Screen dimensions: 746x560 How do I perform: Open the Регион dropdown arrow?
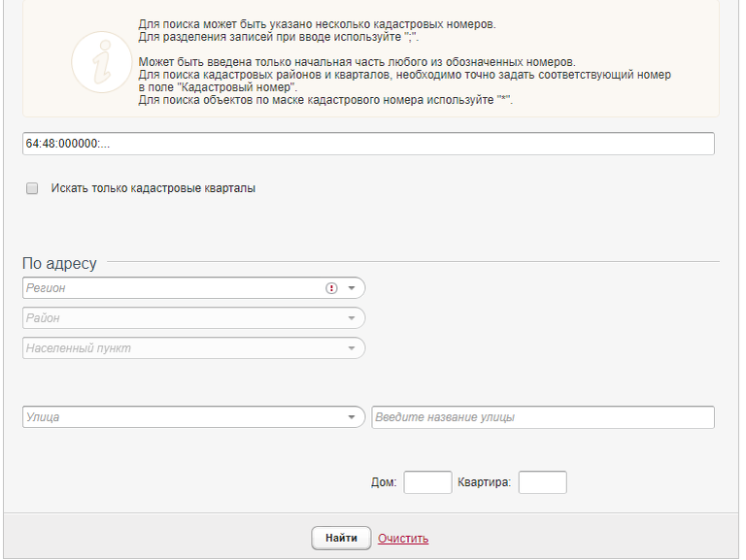click(x=352, y=288)
